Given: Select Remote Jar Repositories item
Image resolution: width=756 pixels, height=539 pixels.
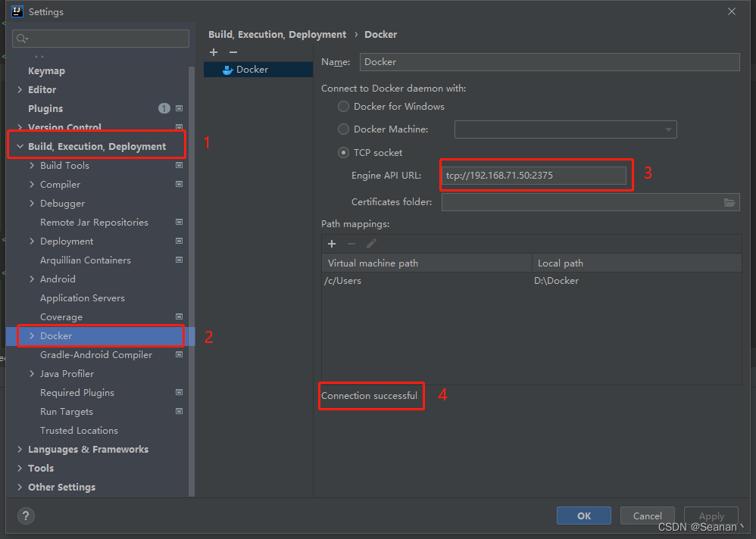Looking at the screenshot, I should [x=94, y=222].
